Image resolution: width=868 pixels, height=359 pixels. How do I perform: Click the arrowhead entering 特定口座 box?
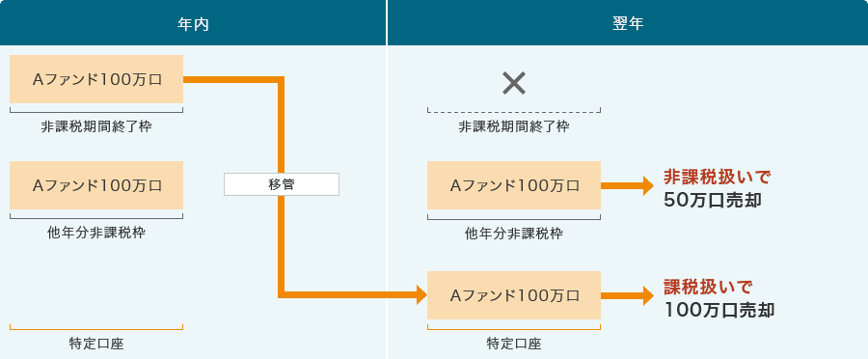pyautogui.click(x=421, y=294)
